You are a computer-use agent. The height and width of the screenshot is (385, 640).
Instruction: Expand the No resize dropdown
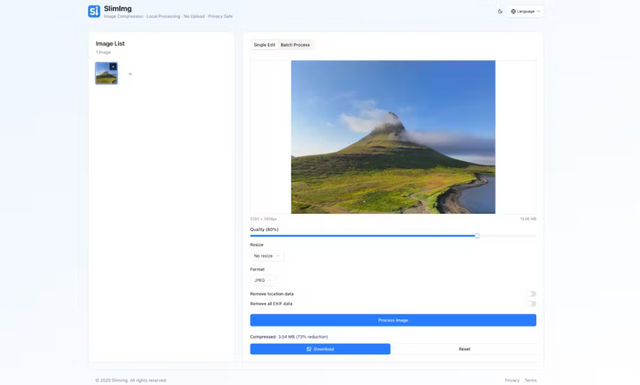(267, 256)
